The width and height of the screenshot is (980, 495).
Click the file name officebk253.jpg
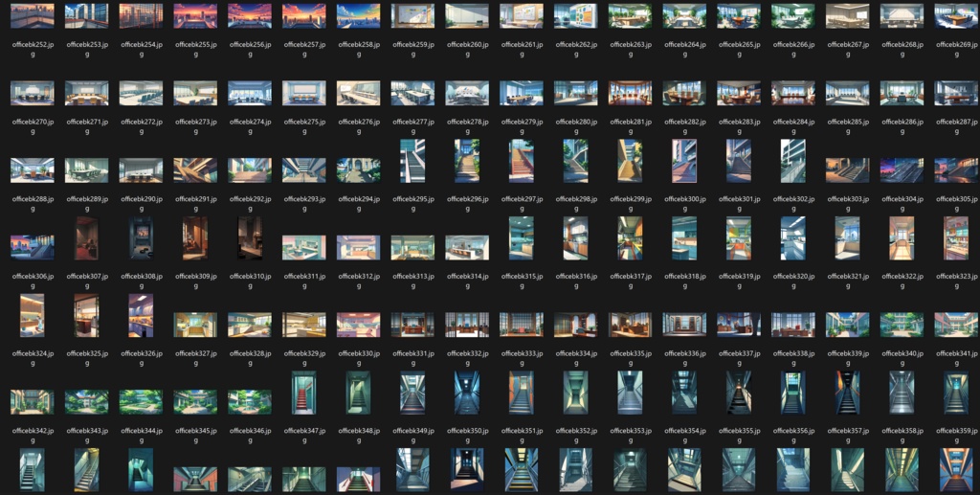pyautogui.click(x=87, y=50)
